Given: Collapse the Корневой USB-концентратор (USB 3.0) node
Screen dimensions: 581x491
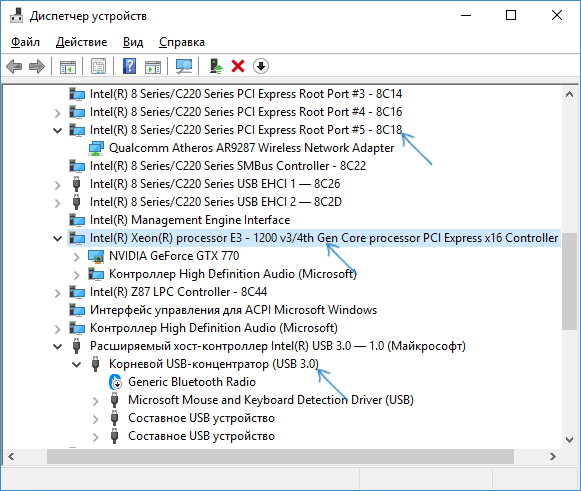Looking at the screenshot, I should 76,364.
